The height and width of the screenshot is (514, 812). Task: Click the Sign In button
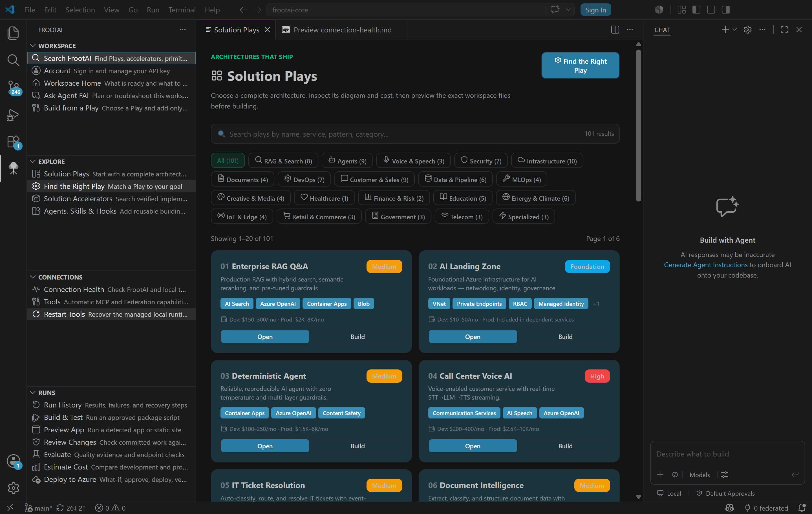coord(595,10)
